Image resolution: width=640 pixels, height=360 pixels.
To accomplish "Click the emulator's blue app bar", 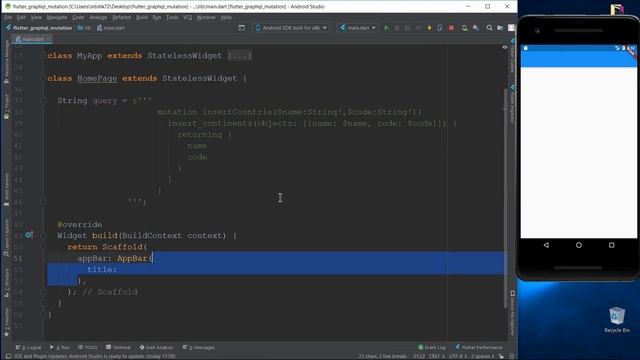I will pos(578,59).
